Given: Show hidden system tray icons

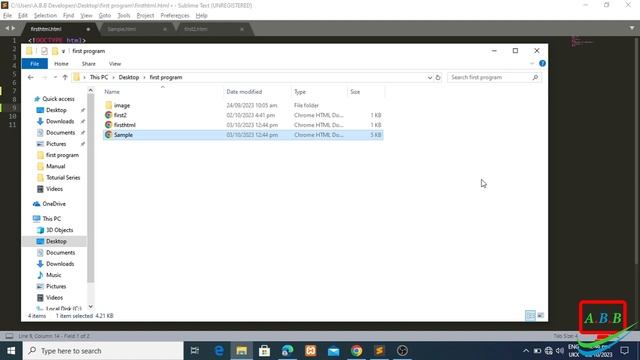Looking at the screenshot, I should 526,351.
